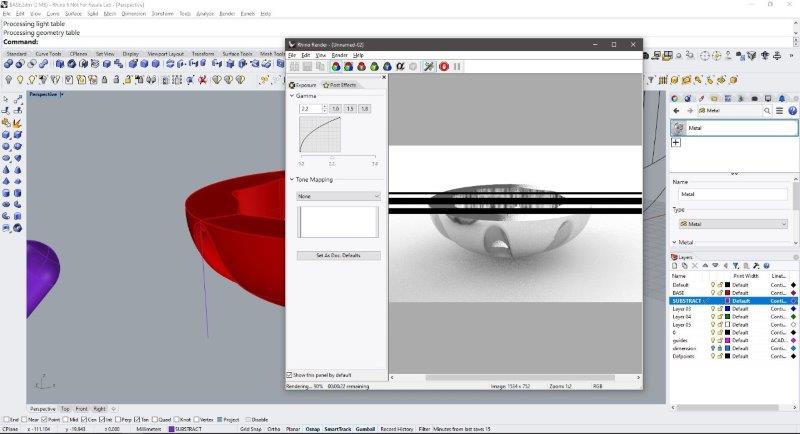Show RGB channels in Rhino Render toolbar

click(336, 66)
